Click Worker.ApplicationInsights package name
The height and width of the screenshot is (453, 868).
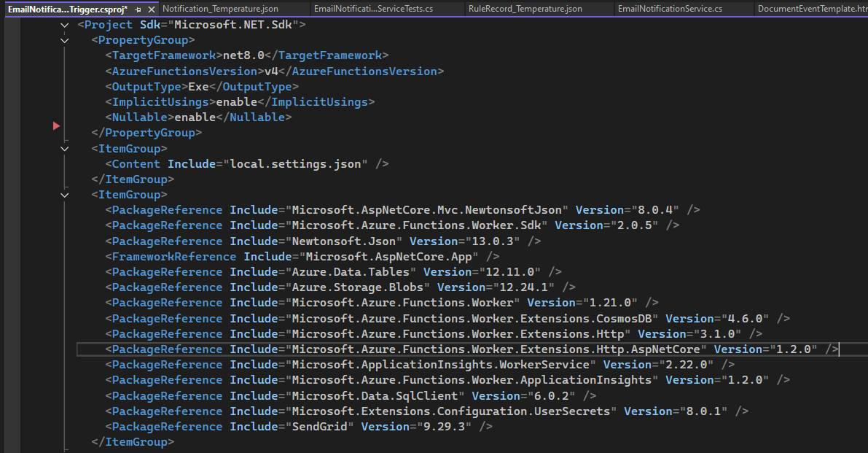(472, 380)
